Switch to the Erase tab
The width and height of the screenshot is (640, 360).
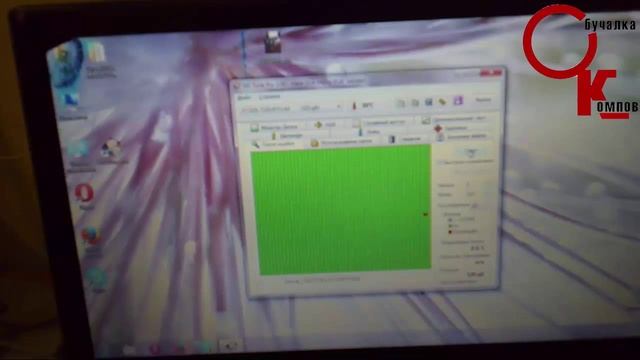click(x=405, y=139)
